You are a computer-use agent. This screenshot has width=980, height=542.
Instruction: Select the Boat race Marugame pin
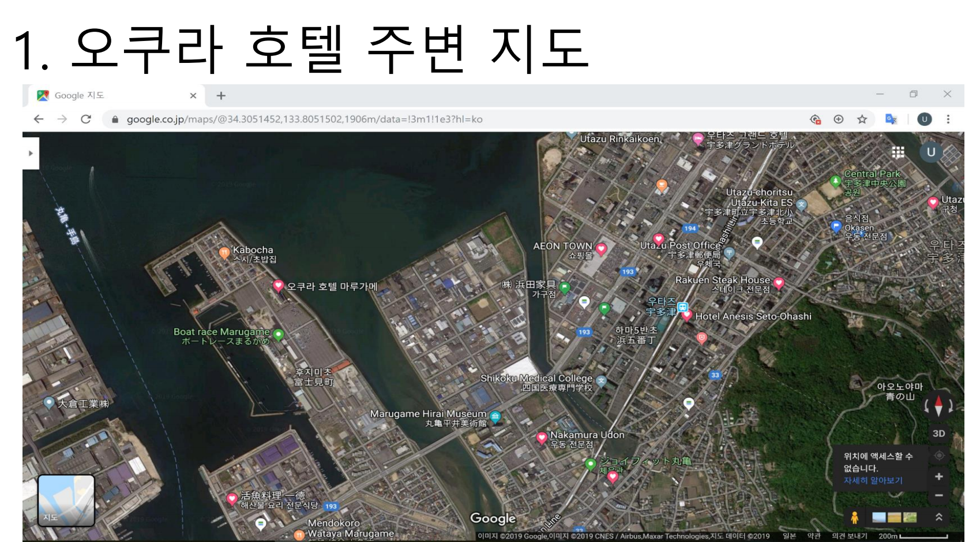tap(278, 335)
